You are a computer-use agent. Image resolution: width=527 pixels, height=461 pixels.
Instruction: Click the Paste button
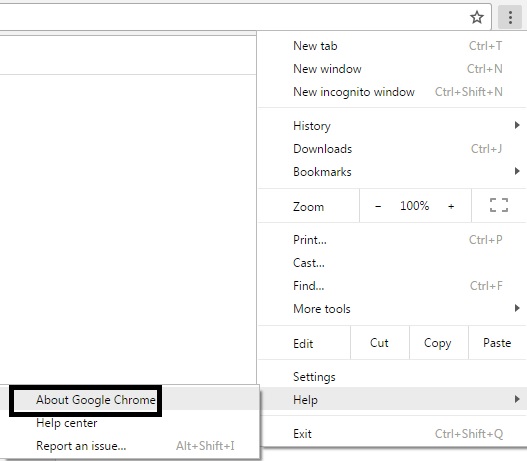pos(497,343)
